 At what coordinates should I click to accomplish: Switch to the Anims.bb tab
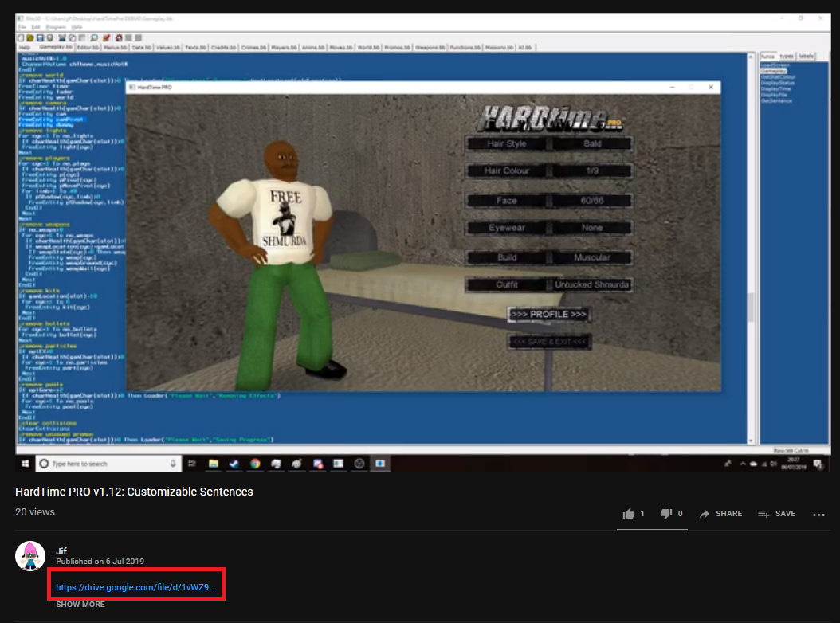click(x=313, y=47)
